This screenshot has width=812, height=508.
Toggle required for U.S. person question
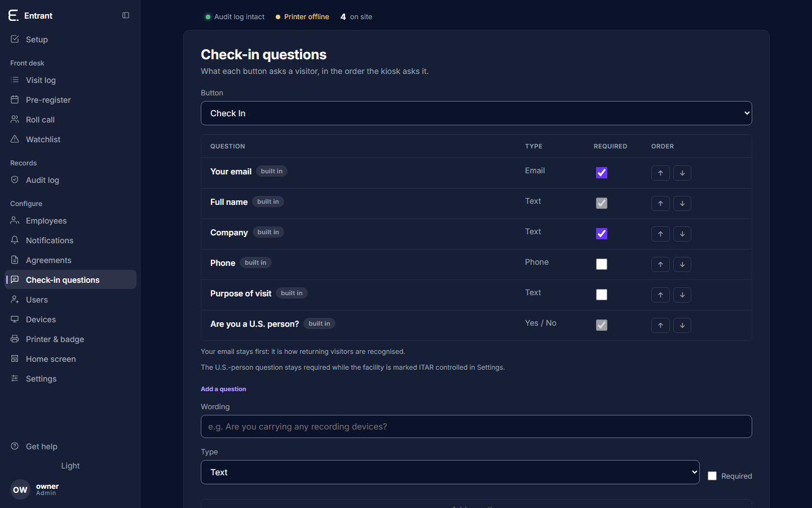click(602, 325)
